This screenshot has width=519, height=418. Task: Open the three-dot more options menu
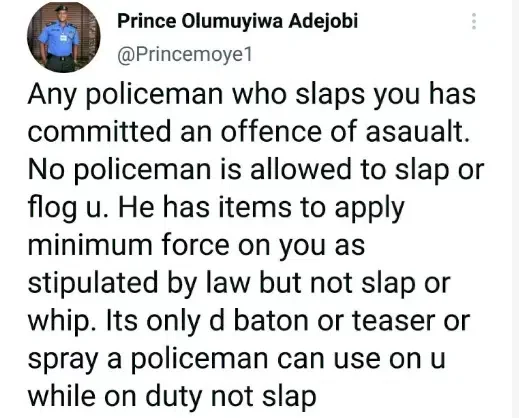474,21
